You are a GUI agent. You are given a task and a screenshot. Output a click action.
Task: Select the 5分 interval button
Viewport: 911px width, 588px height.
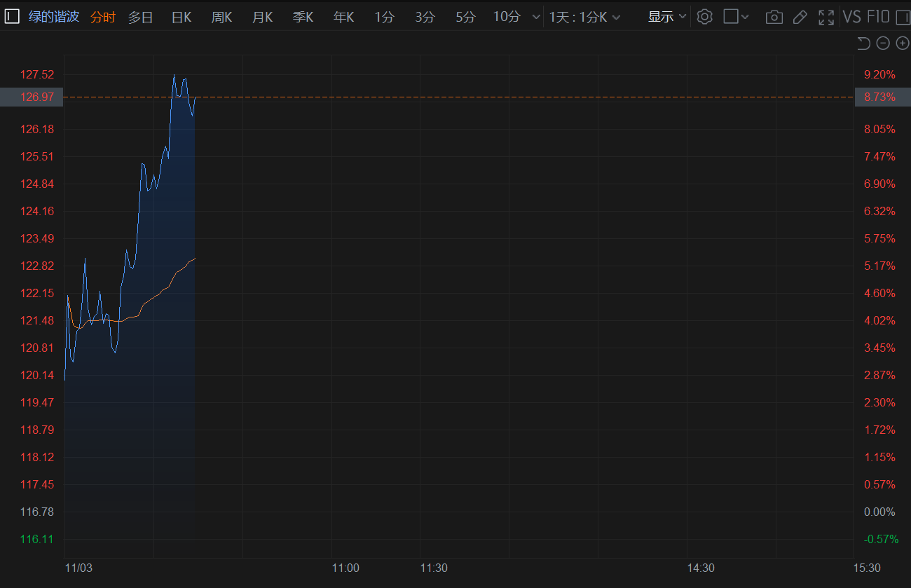click(465, 17)
